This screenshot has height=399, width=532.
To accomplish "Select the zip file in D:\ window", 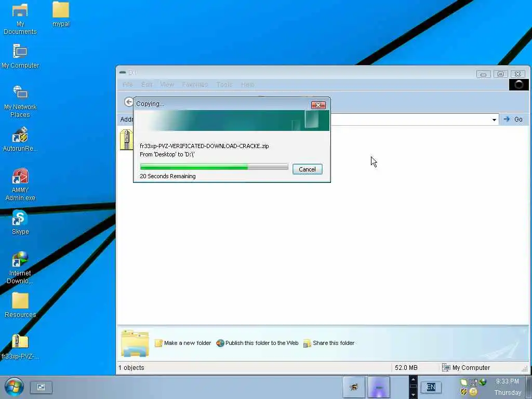I will point(126,139).
